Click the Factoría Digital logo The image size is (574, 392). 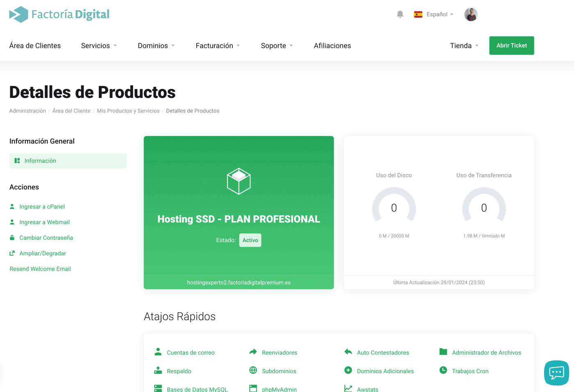[x=59, y=14]
